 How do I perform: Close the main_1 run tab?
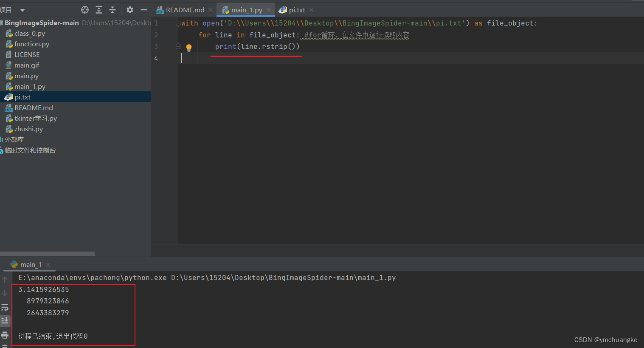point(48,264)
